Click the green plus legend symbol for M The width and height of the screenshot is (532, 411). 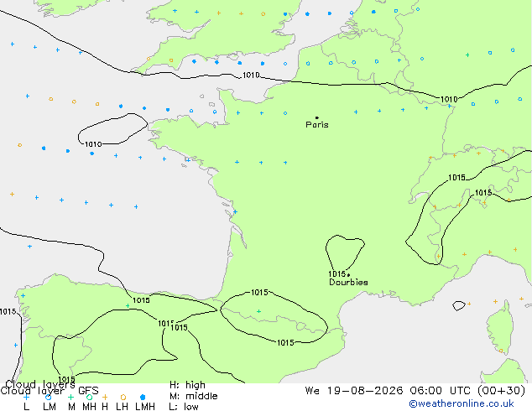point(70,397)
